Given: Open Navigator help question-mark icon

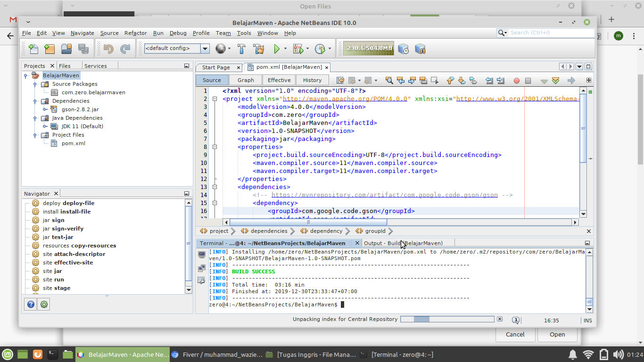Looking at the screenshot, I should point(31,304).
